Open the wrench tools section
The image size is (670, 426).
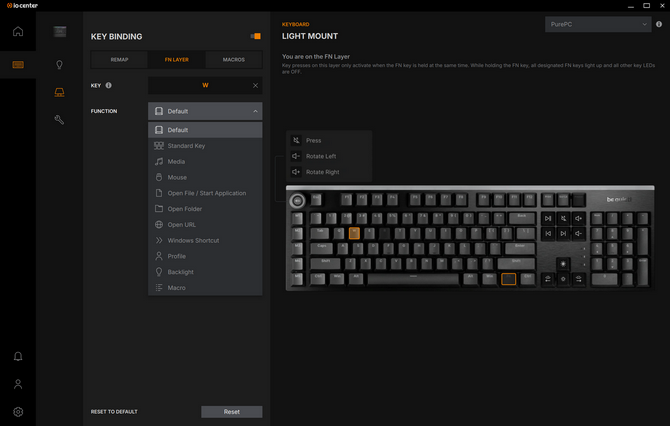pyautogui.click(x=59, y=120)
